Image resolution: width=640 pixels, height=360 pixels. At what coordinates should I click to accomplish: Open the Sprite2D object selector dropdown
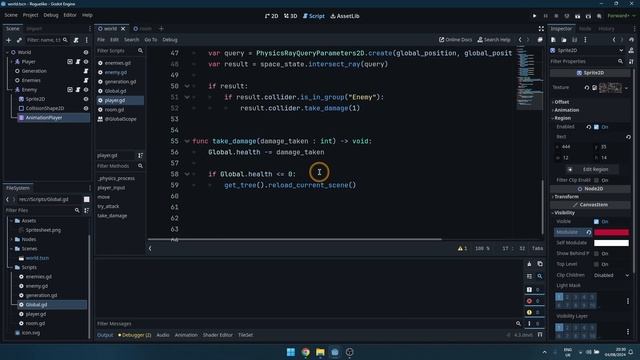click(x=621, y=51)
